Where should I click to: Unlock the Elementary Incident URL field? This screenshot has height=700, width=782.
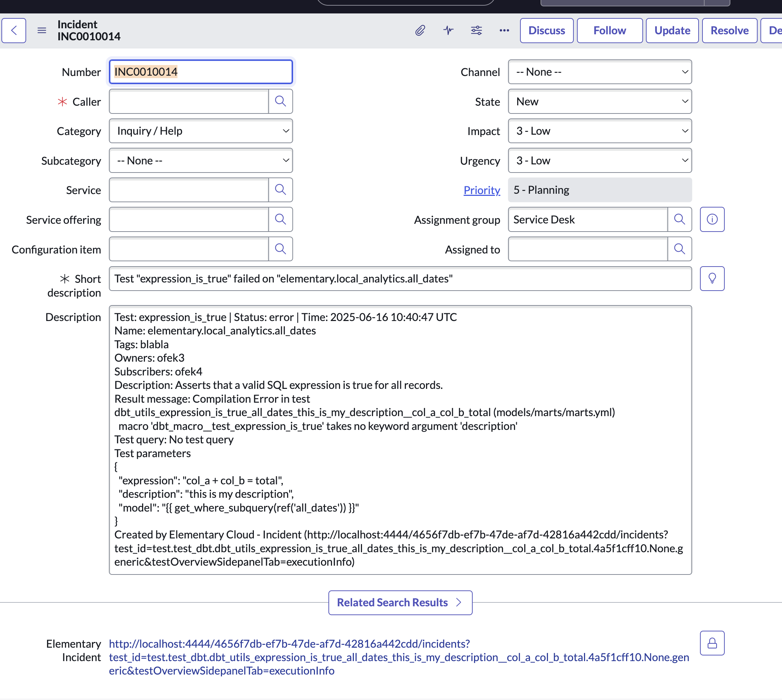point(712,643)
